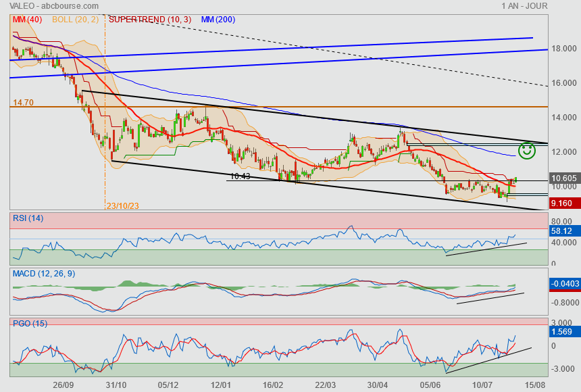581x392 pixels.
Task: Click the current price tag 10.605
Action: click(564, 178)
